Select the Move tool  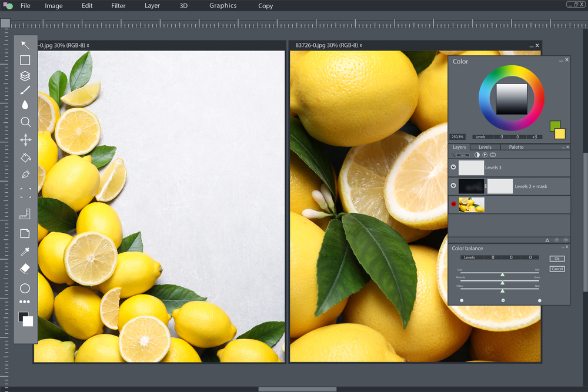25,140
